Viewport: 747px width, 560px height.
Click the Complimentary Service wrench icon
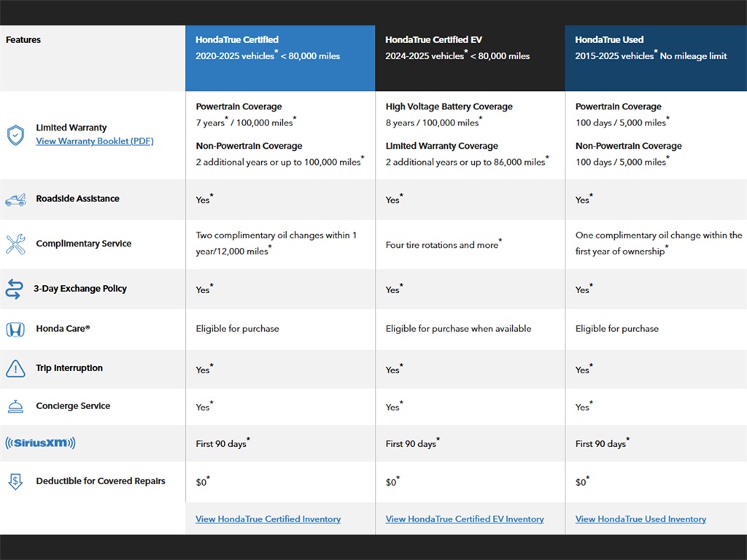pos(15,244)
